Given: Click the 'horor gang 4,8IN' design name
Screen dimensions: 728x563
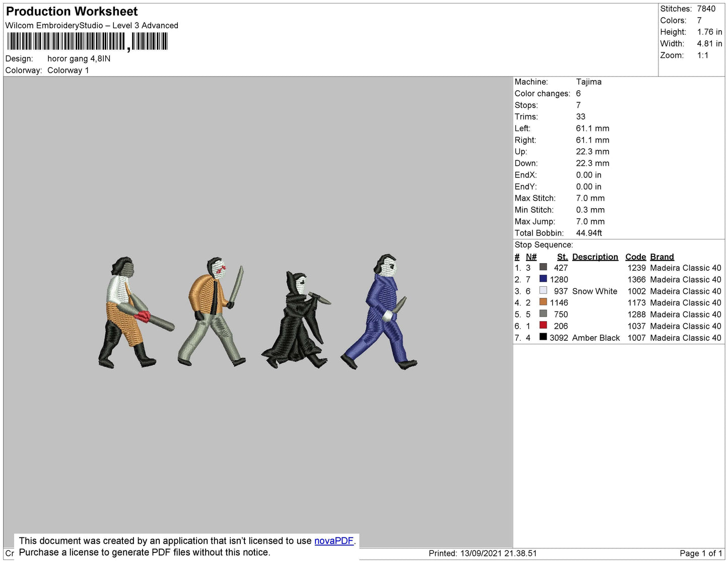Looking at the screenshot, I should pyautogui.click(x=79, y=58).
